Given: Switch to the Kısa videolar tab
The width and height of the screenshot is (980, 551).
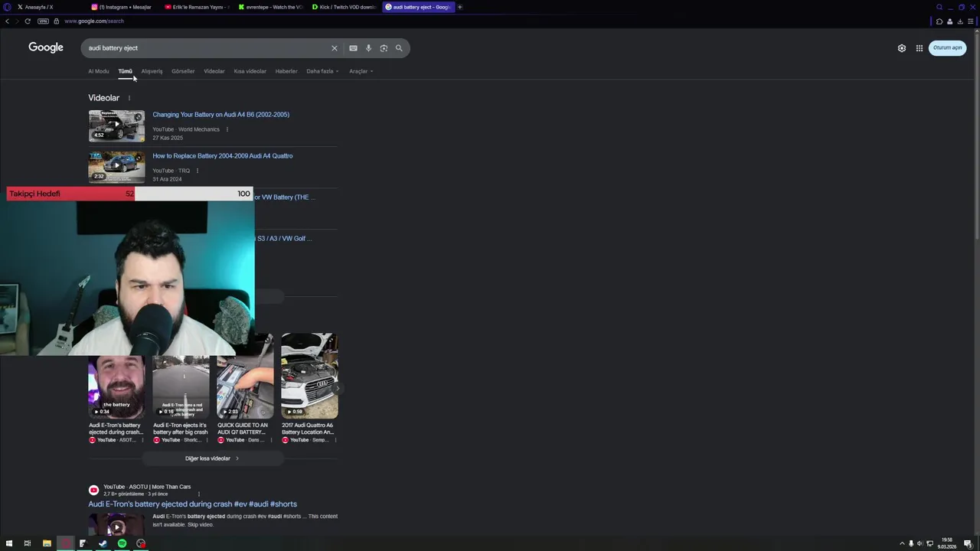Looking at the screenshot, I should [250, 71].
